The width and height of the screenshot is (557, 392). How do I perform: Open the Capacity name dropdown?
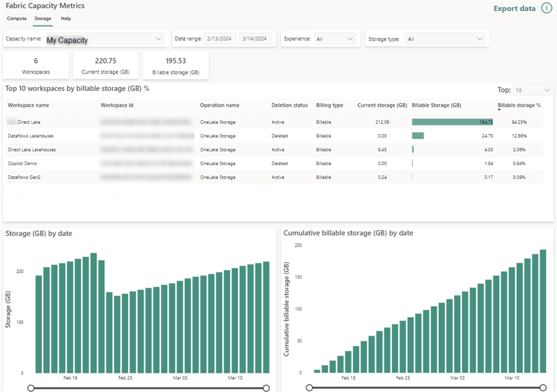(x=105, y=38)
